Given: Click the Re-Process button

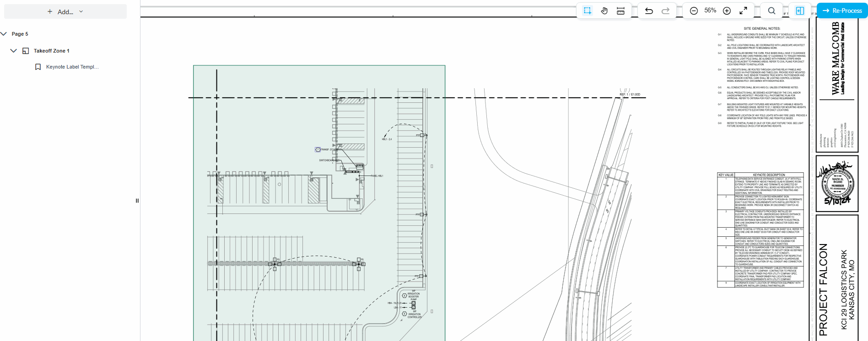Looking at the screenshot, I should tap(842, 11).
